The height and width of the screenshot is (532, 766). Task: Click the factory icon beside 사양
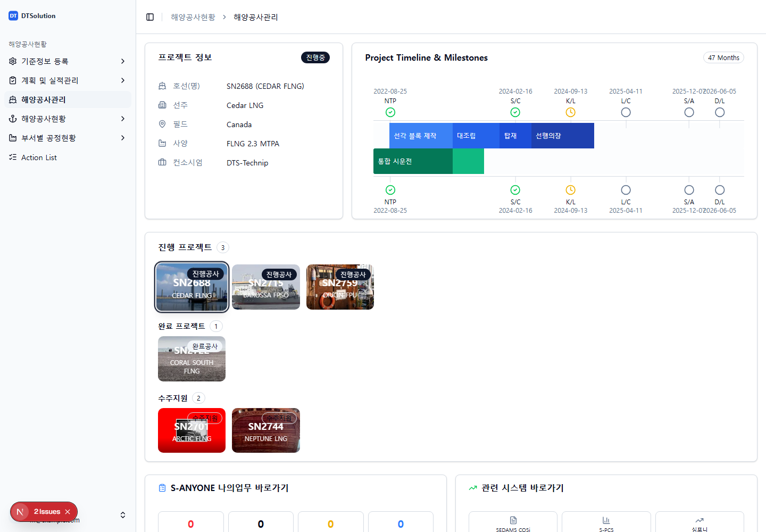pyautogui.click(x=162, y=143)
